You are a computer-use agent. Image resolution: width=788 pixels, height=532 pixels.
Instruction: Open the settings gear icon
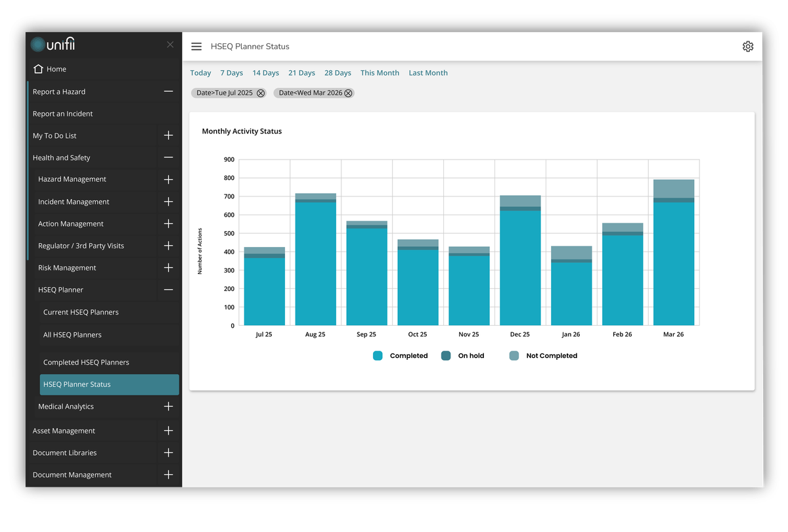point(748,47)
